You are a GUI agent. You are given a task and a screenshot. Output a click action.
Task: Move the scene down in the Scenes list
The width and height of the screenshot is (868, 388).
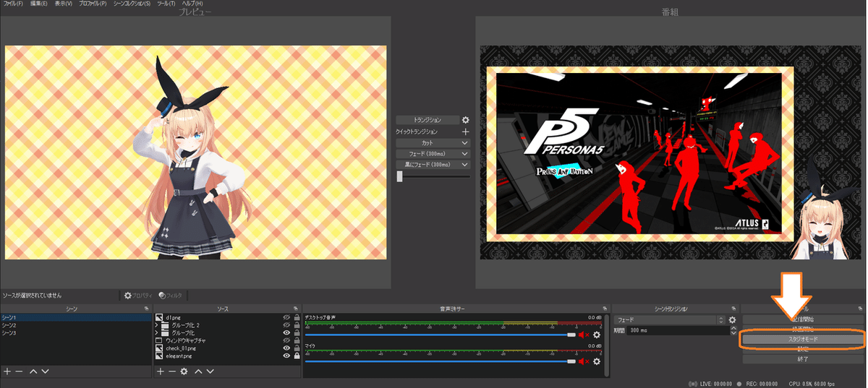[x=45, y=371]
